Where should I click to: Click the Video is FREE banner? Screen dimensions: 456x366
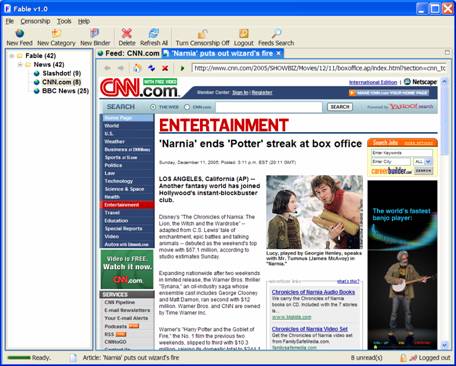[x=127, y=269]
